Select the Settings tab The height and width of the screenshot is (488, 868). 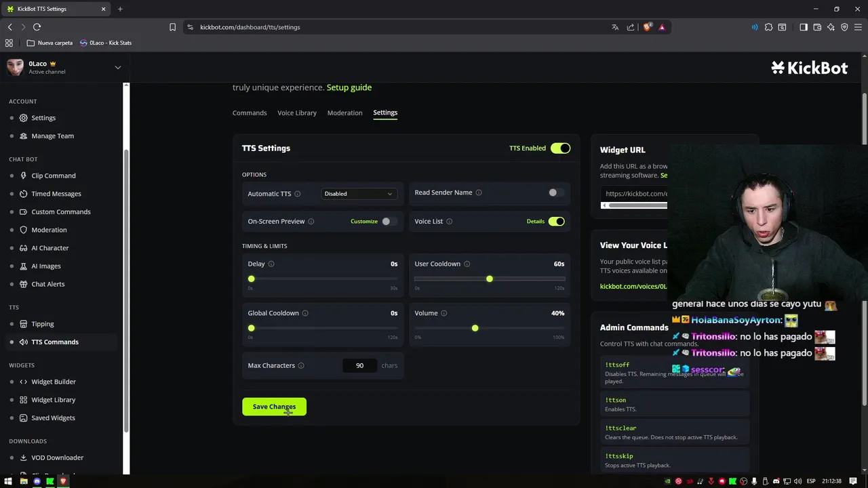385,113
